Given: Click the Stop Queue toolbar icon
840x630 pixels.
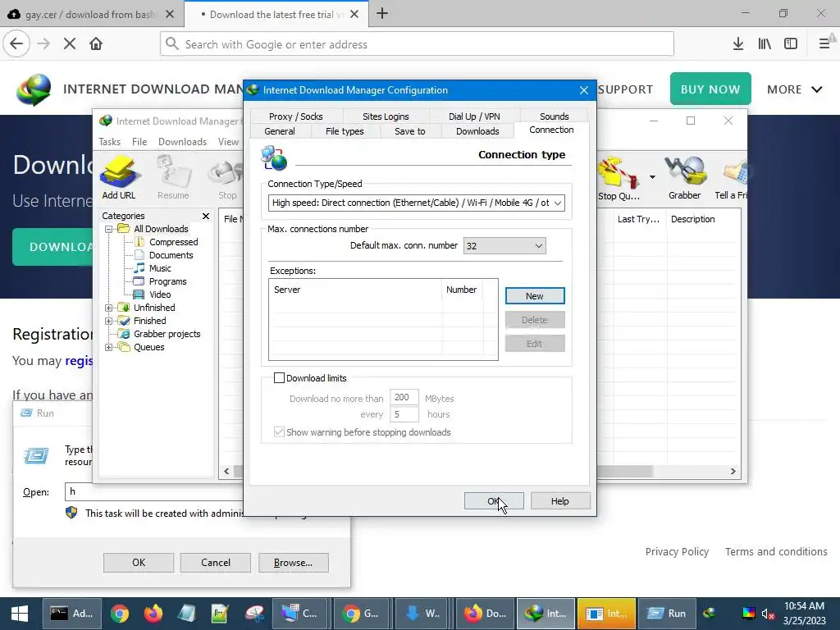Looking at the screenshot, I should 619,178.
